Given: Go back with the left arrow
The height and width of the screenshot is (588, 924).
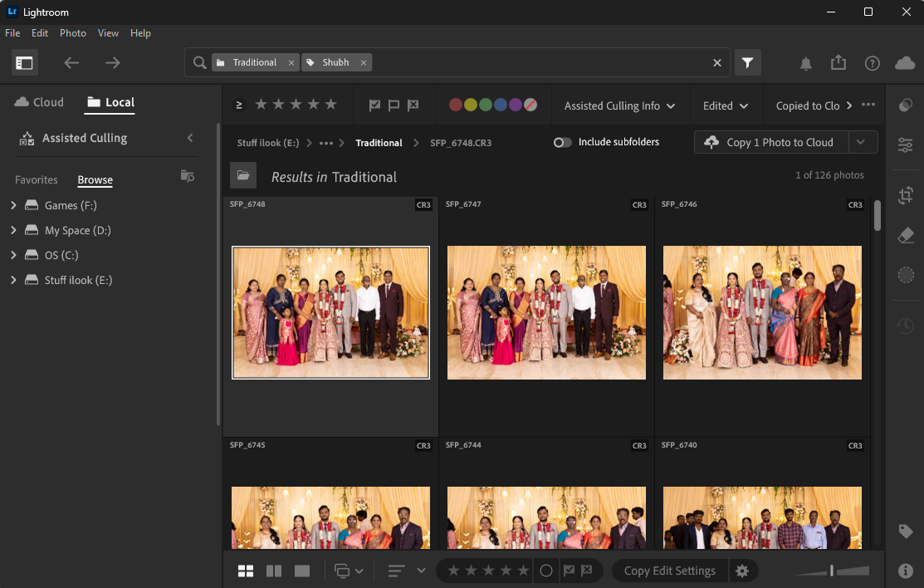Looking at the screenshot, I should click(x=71, y=62).
